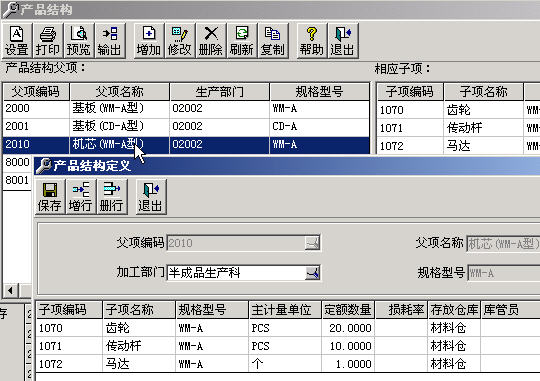
Task: Click the 规格型号 field showing WM-A
Action: (503, 274)
